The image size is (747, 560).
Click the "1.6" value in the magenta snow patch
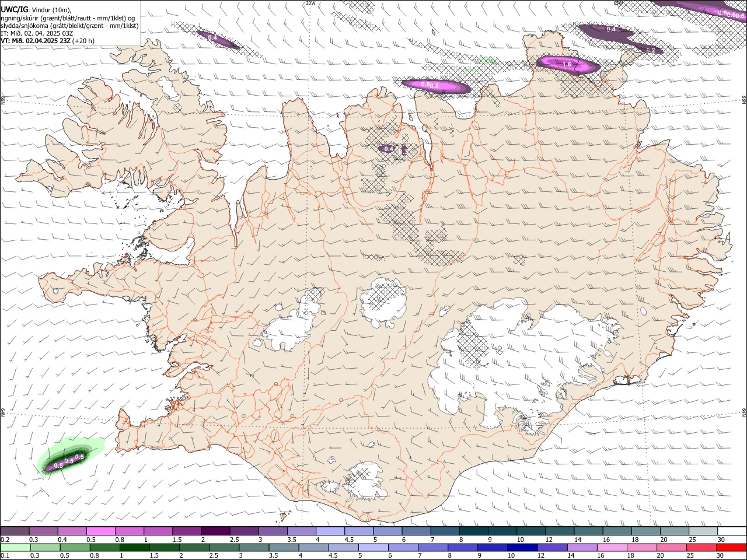click(567, 65)
